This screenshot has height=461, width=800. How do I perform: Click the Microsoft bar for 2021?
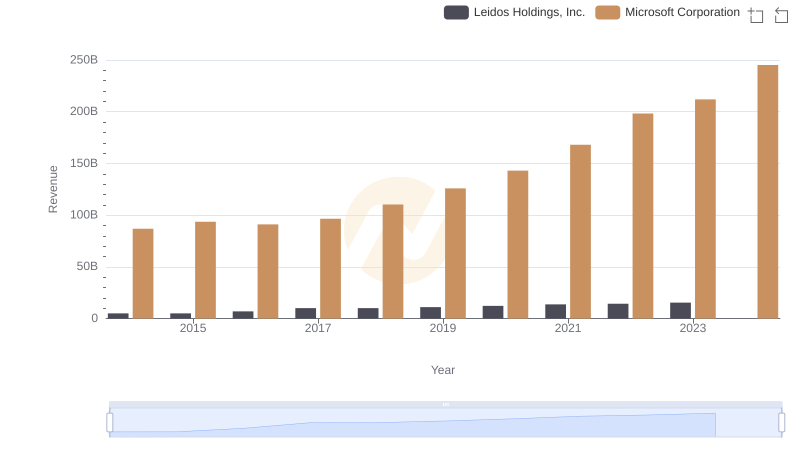[580, 232]
